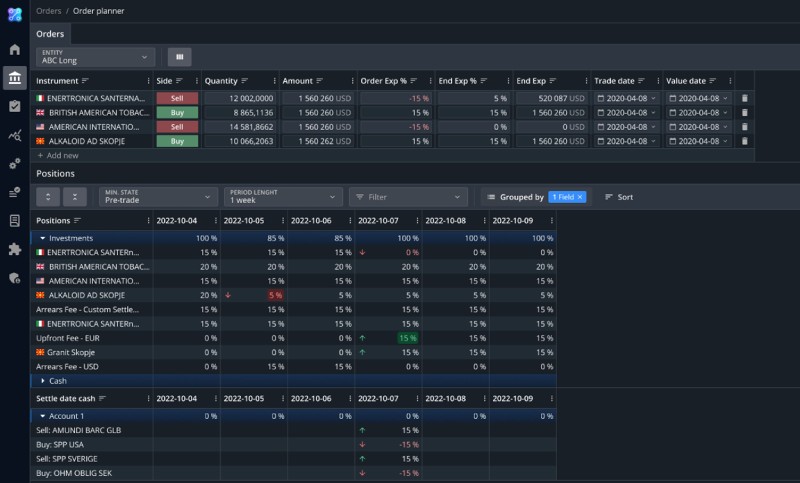Select the Orders tab

click(x=50, y=34)
